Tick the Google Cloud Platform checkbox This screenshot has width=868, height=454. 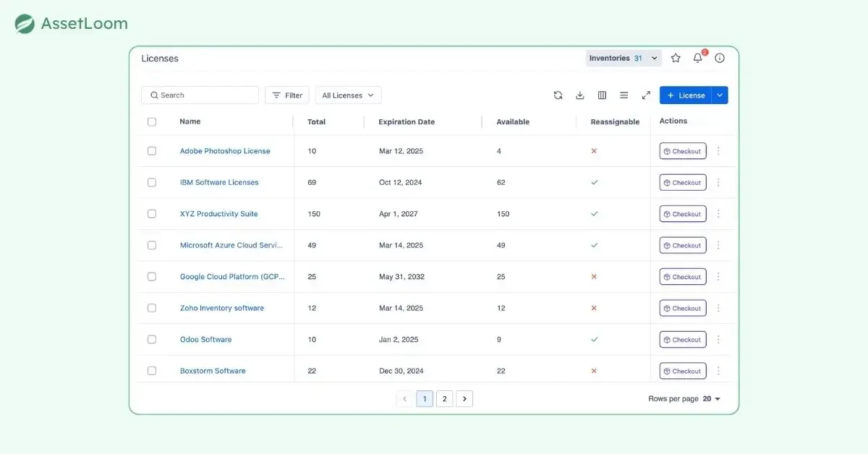click(x=152, y=277)
